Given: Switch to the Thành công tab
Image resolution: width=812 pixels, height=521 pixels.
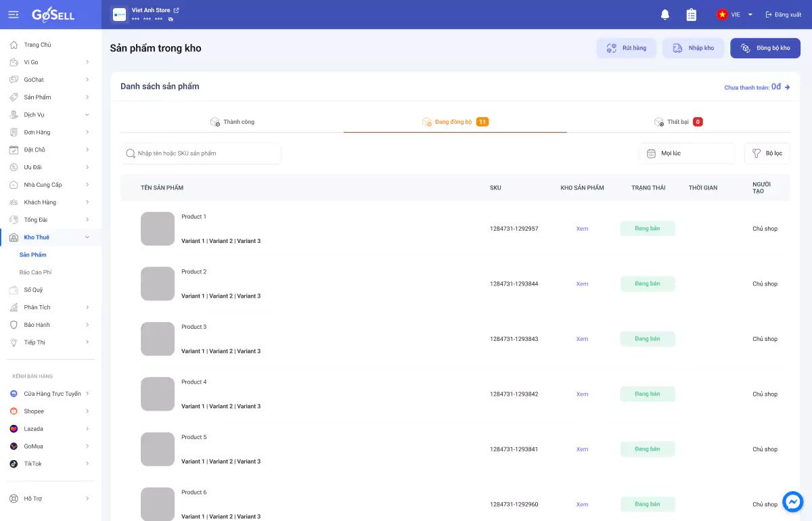Looking at the screenshot, I should [x=232, y=122].
